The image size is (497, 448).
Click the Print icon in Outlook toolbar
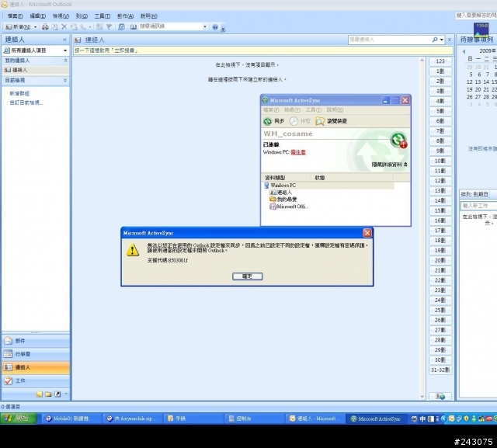point(45,27)
